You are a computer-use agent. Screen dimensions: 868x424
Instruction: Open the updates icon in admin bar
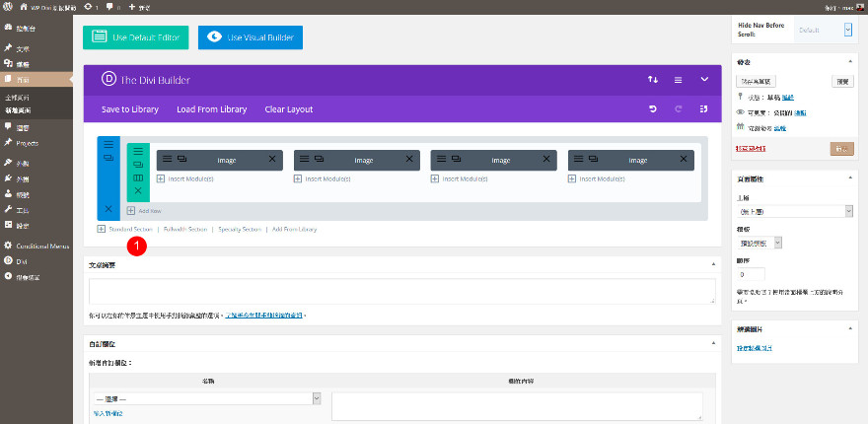[88, 7]
